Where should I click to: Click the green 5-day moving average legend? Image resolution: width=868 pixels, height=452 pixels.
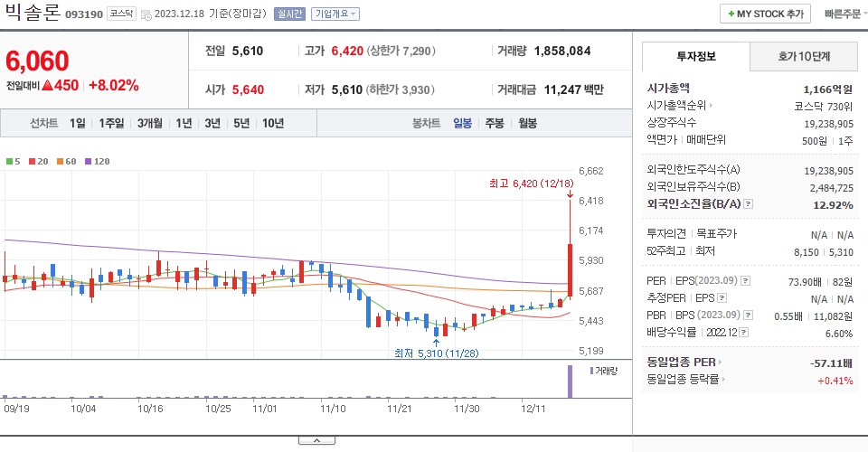pyautogui.click(x=14, y=162)
